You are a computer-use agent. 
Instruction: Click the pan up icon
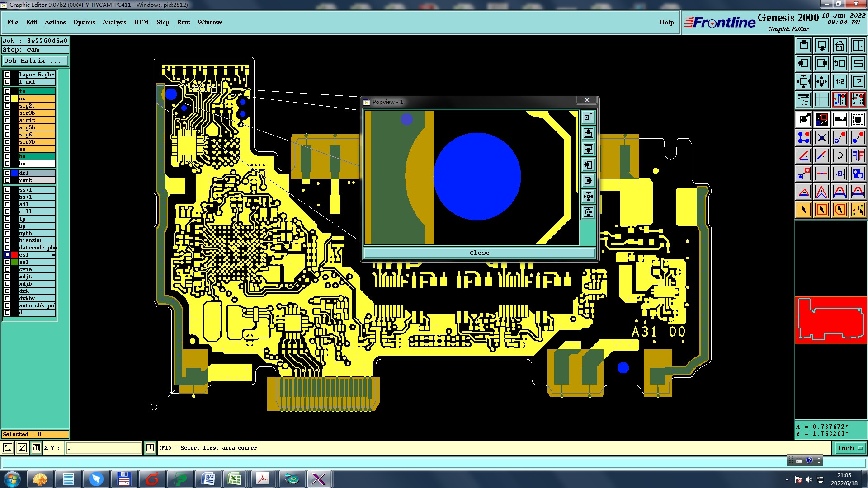click(x=804, y=45)
